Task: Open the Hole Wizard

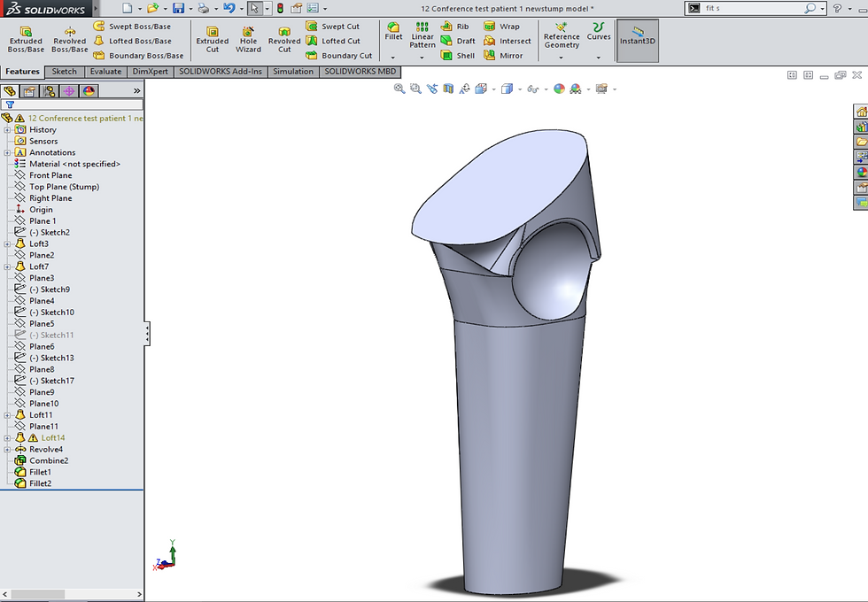Action: coord(248,39)
